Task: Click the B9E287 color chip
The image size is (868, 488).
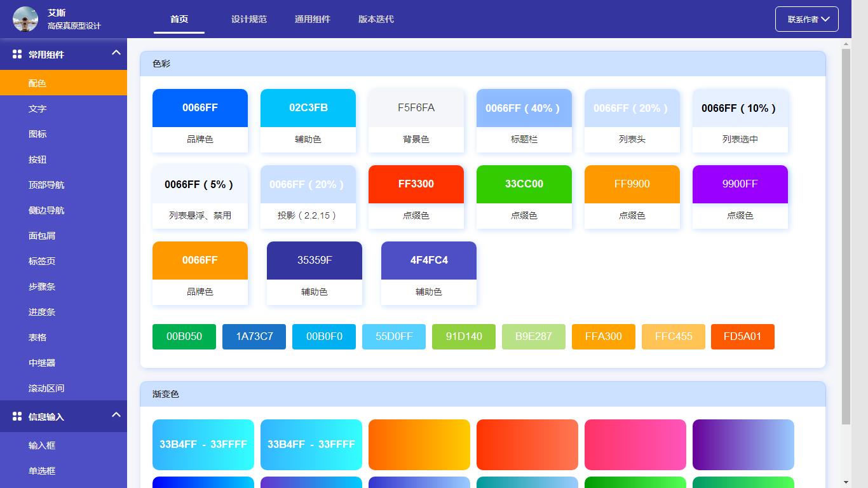Action: pyautogui.click(x=534, y=337)
